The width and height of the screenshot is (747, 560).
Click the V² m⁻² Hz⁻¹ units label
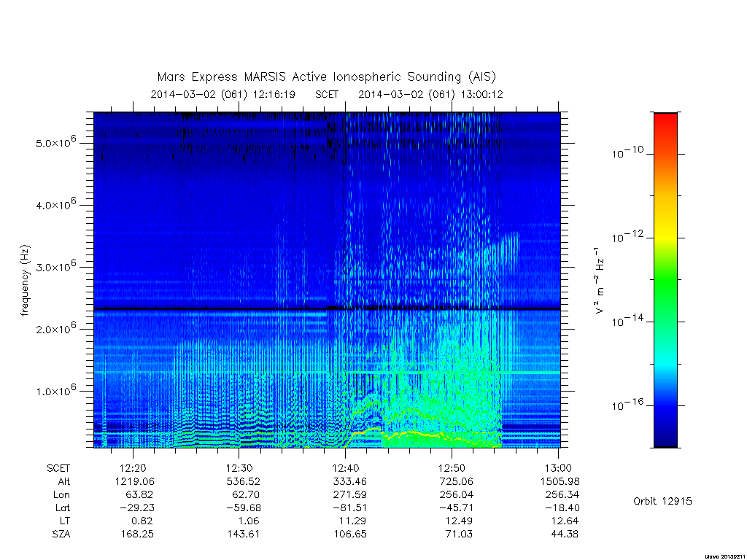tap(598, 281)
